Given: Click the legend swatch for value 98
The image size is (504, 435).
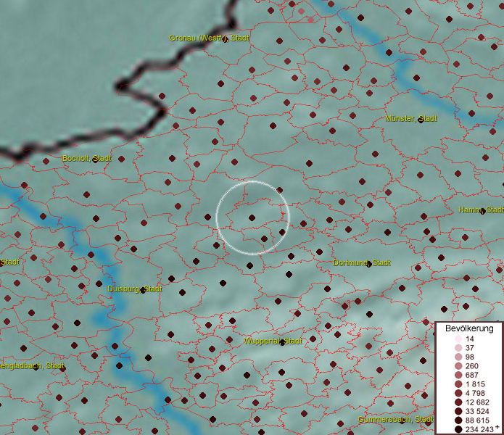Looking at the screenshot, I should [x=458, y=357].
